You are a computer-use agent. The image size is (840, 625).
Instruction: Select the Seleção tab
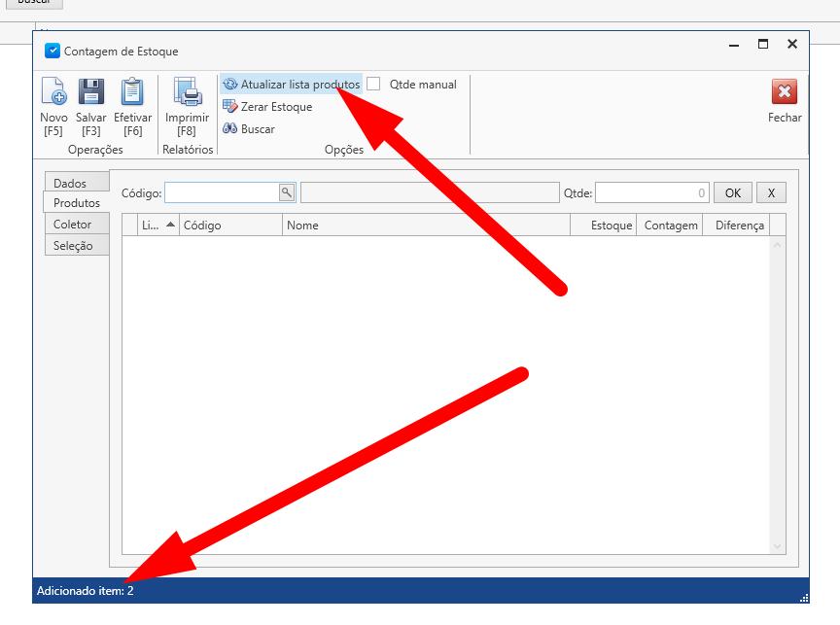74,246
